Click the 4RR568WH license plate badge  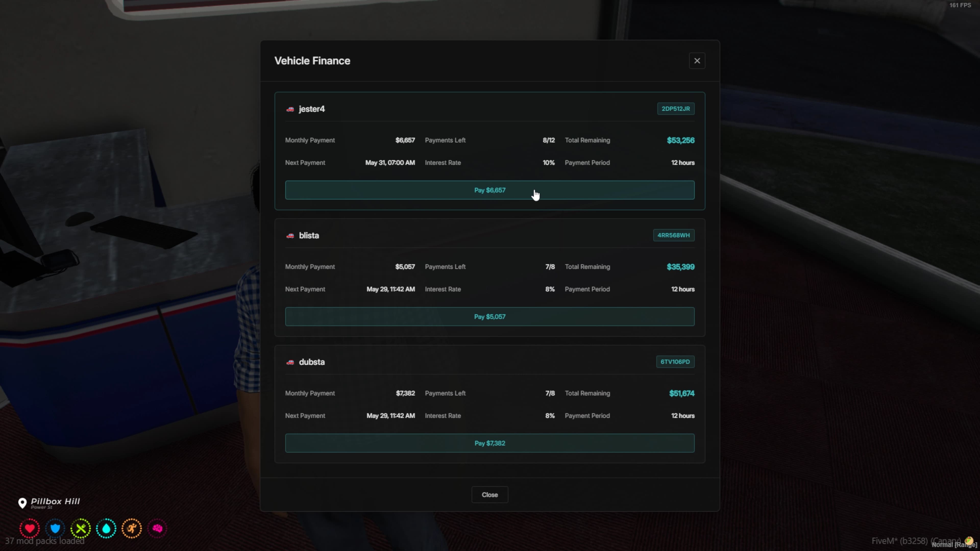pyautogui.click(x=673, y=235)
